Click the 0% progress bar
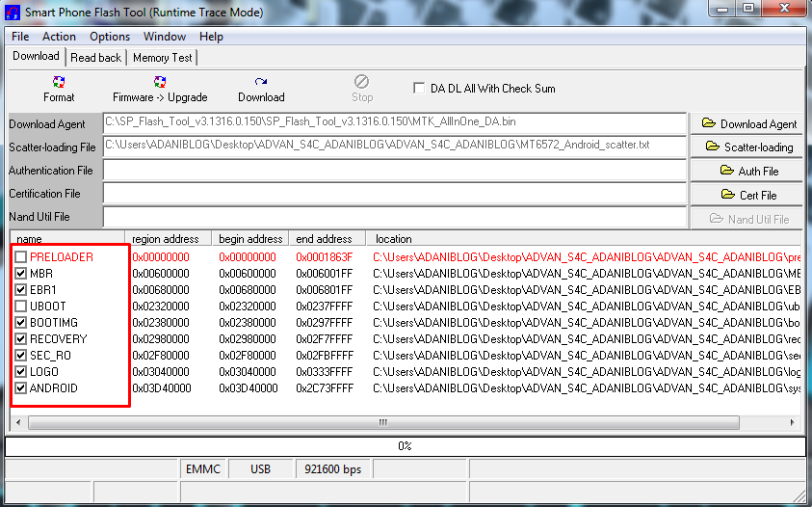Screen dimensions: 812x507 tap(405, 446)
